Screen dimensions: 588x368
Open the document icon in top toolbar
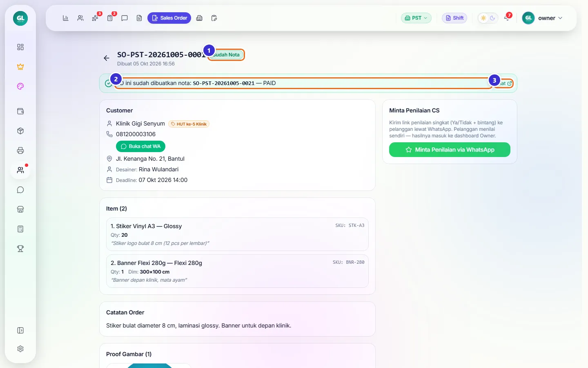[139, 18]
